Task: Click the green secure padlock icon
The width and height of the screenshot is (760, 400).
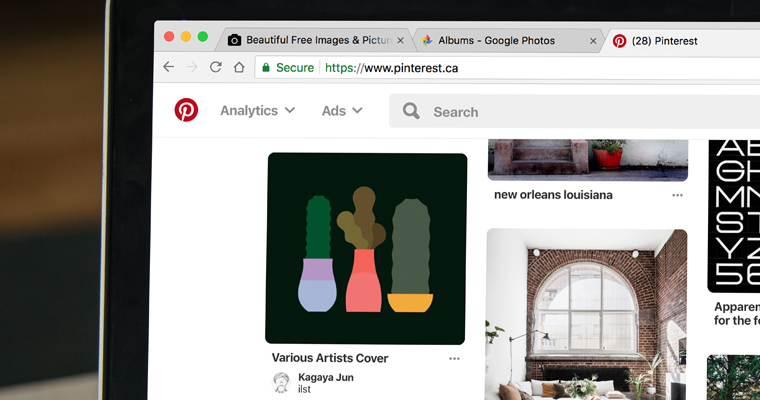Action: (x=266, y=67)
